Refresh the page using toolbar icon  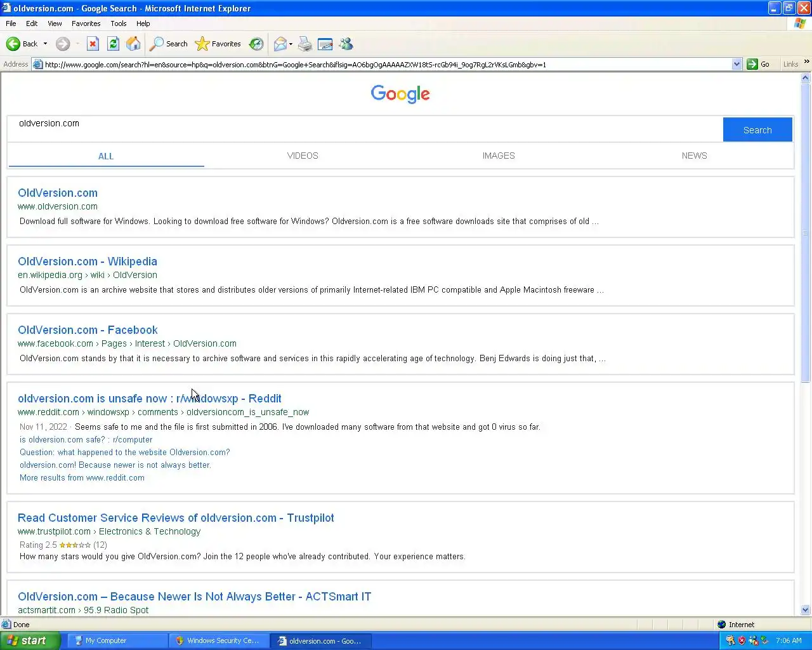(113, 44)
